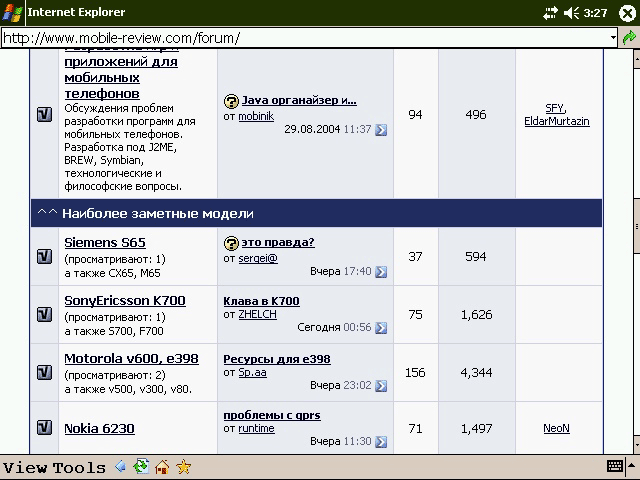This screenshot has width=640, height=480.
Task: Click the forum icon beside Nokia 6230
Action: [44, 428]
